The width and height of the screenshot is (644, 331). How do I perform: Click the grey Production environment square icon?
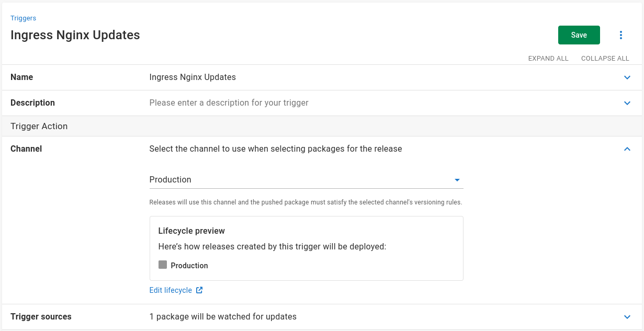tap(163, 265)
